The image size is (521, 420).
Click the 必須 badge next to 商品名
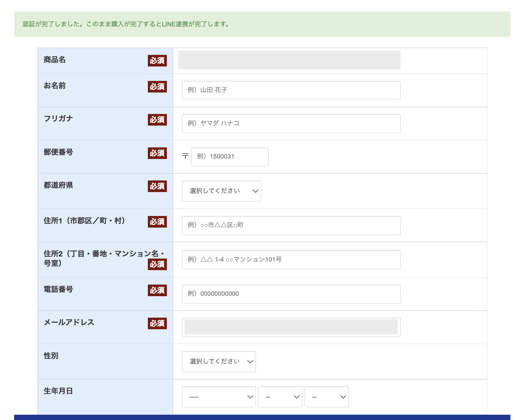pos(157,61)
